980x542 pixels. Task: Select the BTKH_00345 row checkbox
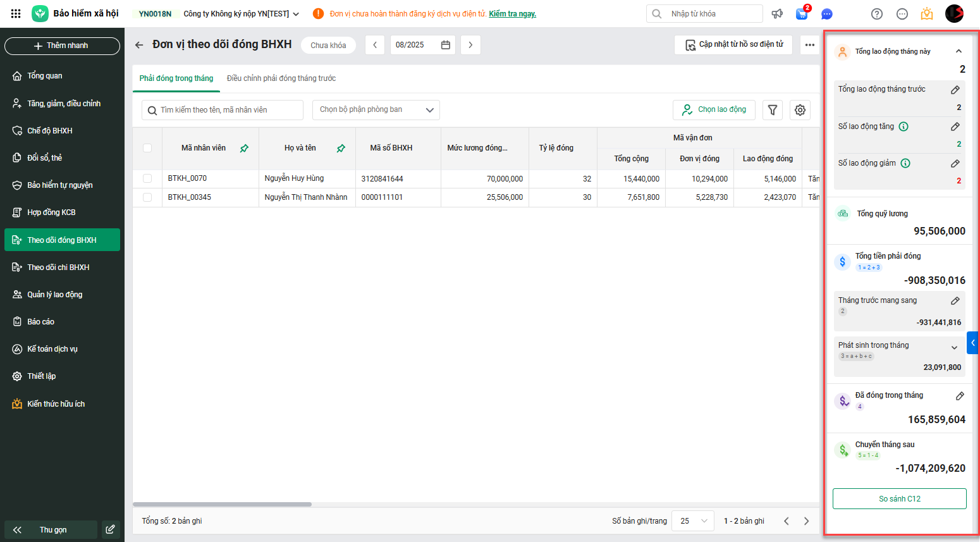click(147, 197)
